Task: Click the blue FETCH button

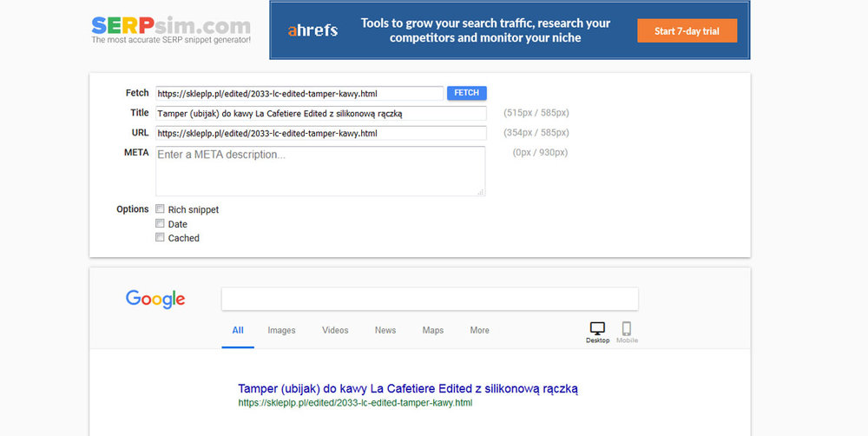Action: [467, 93]
